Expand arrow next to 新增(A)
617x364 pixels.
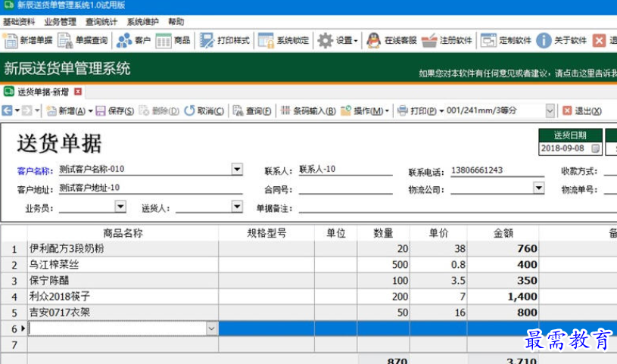pyautogui.click(x=91, y=111)
